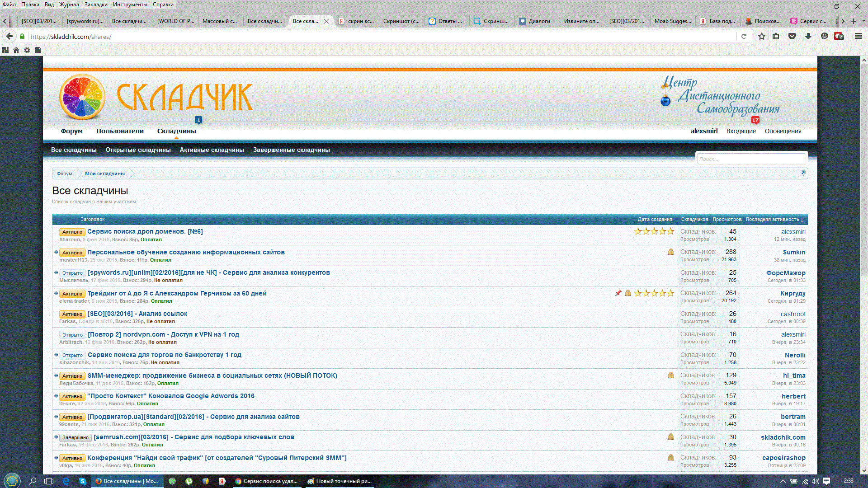The image size is (868, 488).
Task: Click the home icon in bookmarks bar
Action: pos(16,50)
